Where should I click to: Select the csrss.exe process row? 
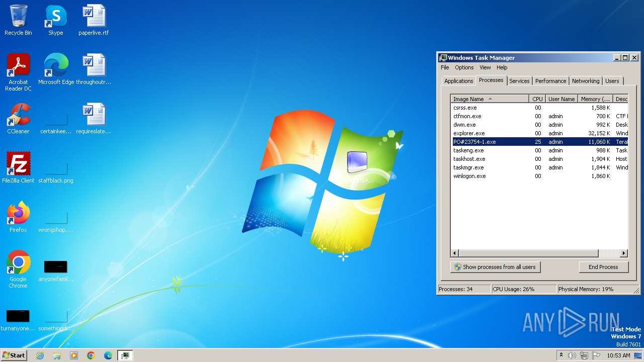pos(539,108)
